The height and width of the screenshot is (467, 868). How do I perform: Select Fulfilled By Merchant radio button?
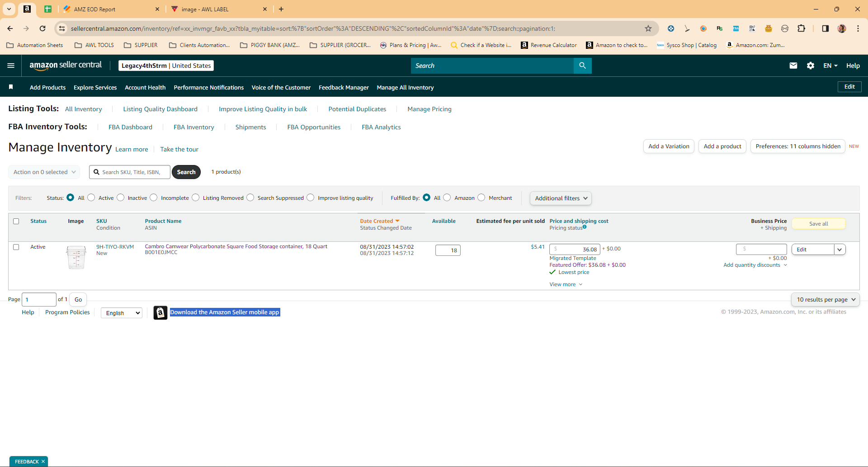pyautogui.click(x=481, y=198)
